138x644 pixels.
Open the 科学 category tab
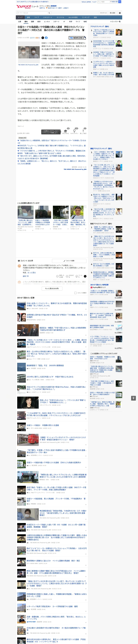tap(71, 21)
